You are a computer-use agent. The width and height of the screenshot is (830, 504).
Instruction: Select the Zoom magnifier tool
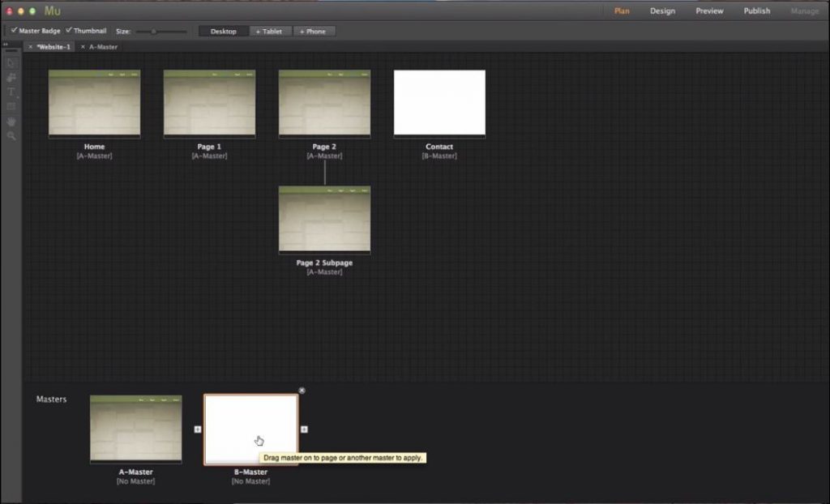click(11, 136)
